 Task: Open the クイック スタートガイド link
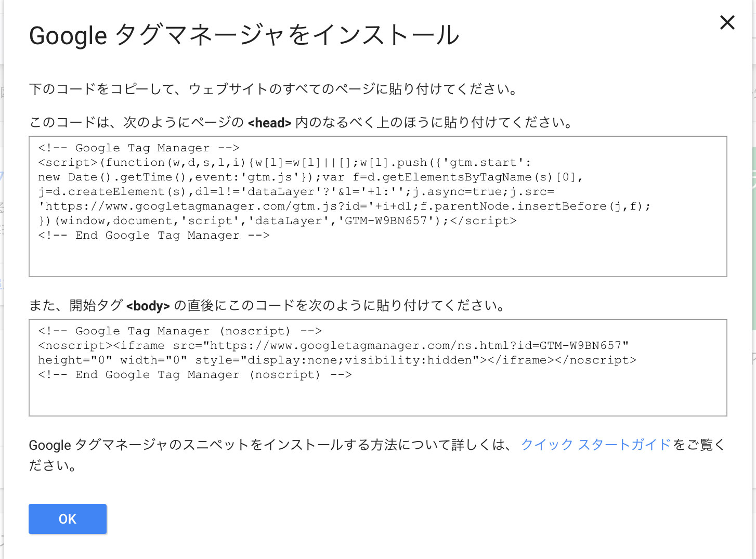tap(596, 445)
